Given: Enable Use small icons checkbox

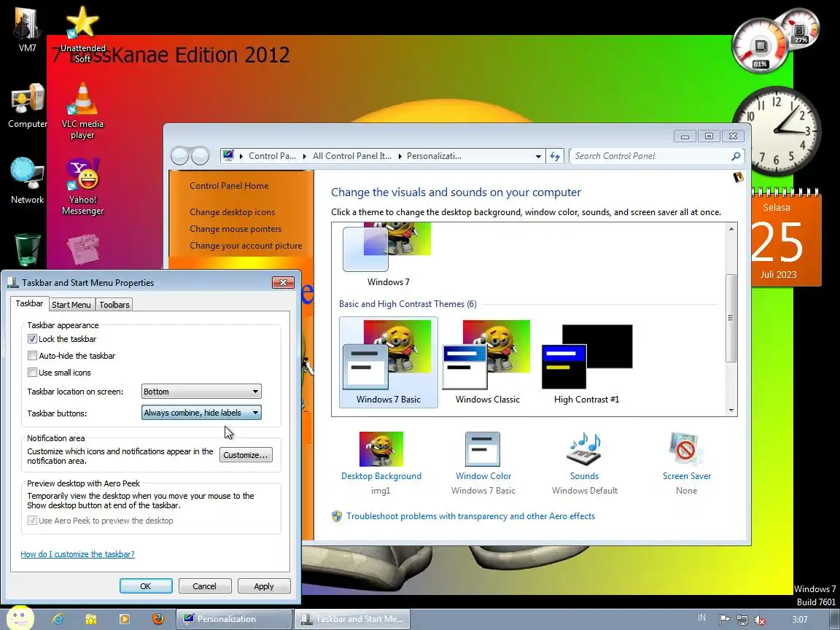Looking at the screenshot, I should coord(32,373).
